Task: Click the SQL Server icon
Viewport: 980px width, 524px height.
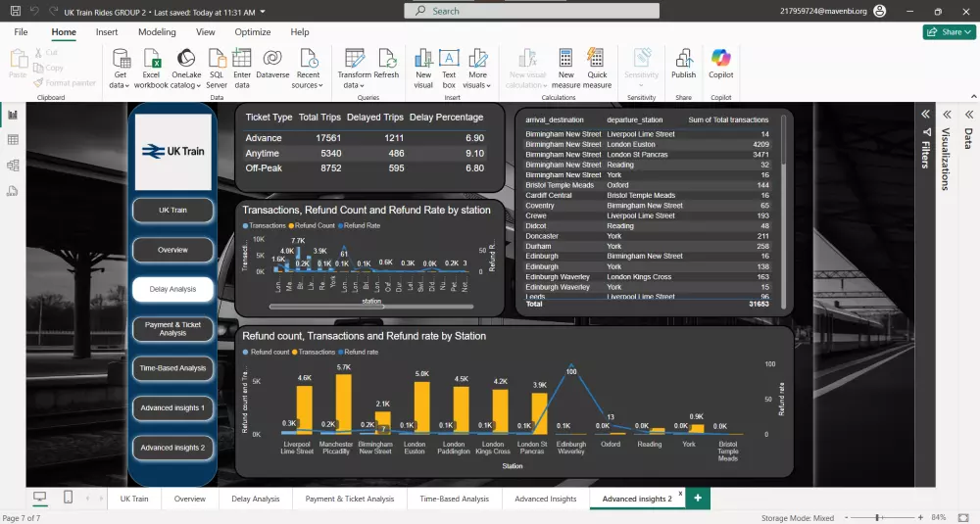Action: [217, 59]
